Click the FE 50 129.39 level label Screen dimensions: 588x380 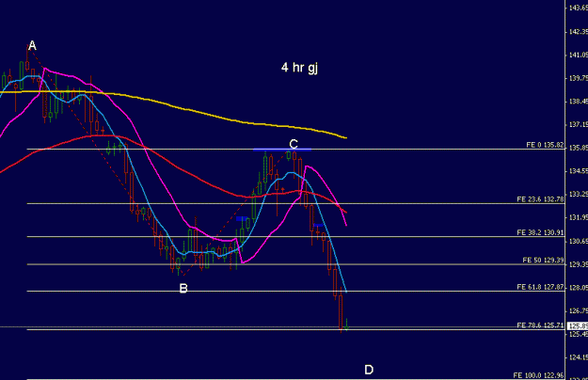543,260
